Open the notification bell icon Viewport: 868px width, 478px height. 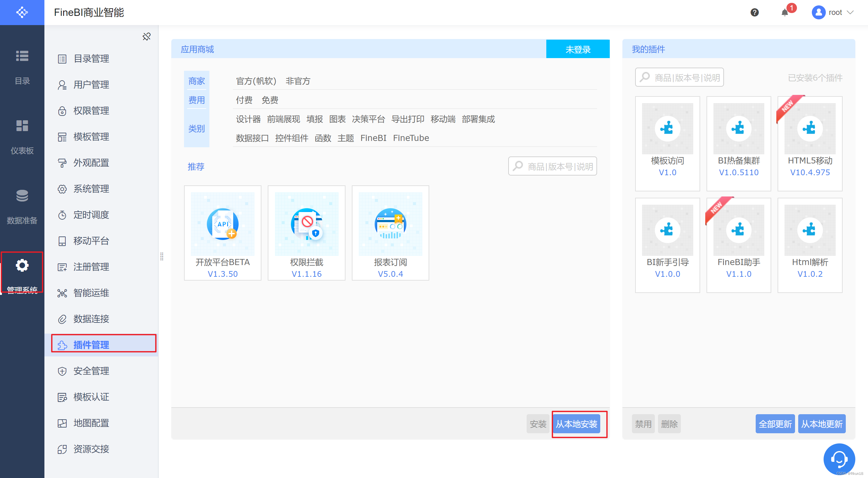click(785, 12)
